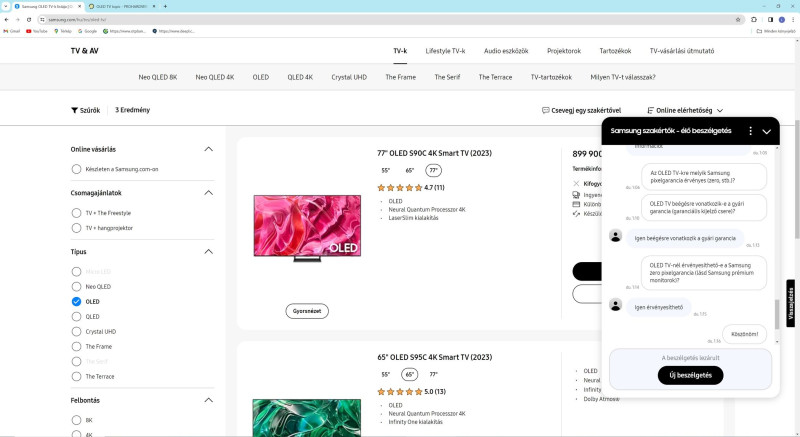Select 'TV + The Freestyle' bundle filter
Image resolution: width=800 pixels, height=437 pixels.
[76, 213]
